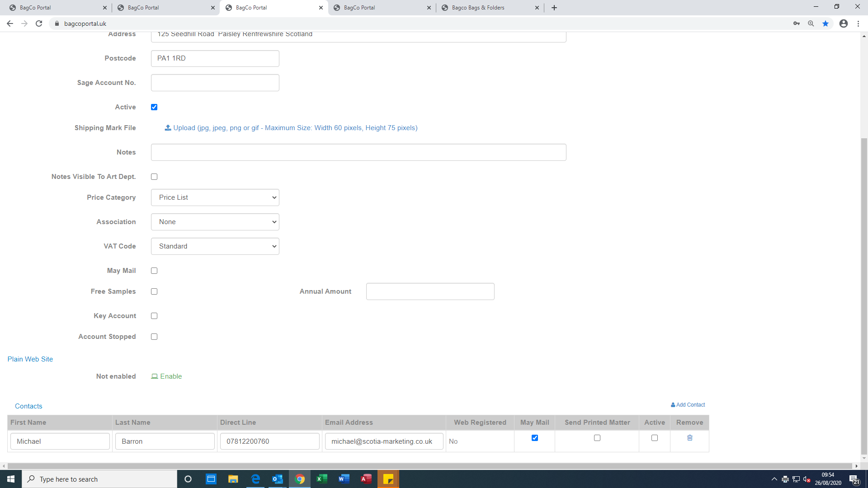Tick the Account Stopped checkbox

[x=154, y=337]
